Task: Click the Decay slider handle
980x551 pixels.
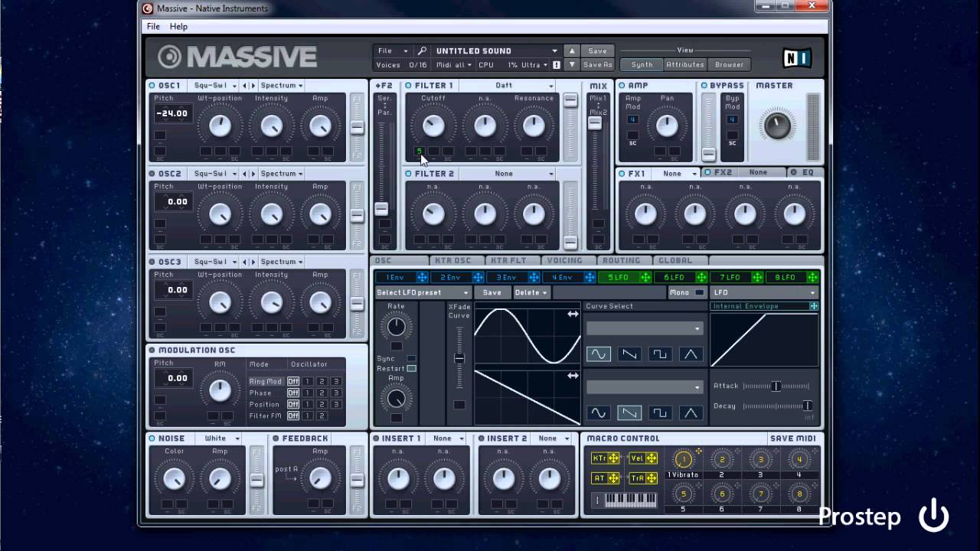Action: click(x=806, y=406)
